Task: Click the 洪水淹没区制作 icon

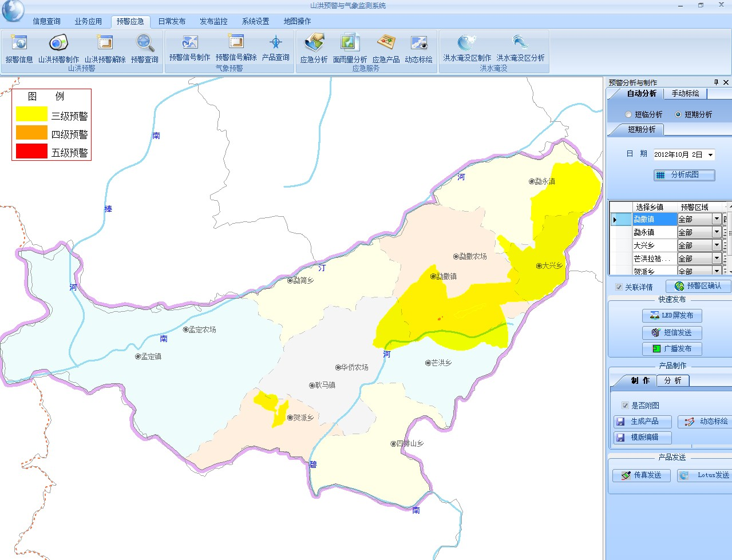Action: pyautogui.click(x=466, y=44)
